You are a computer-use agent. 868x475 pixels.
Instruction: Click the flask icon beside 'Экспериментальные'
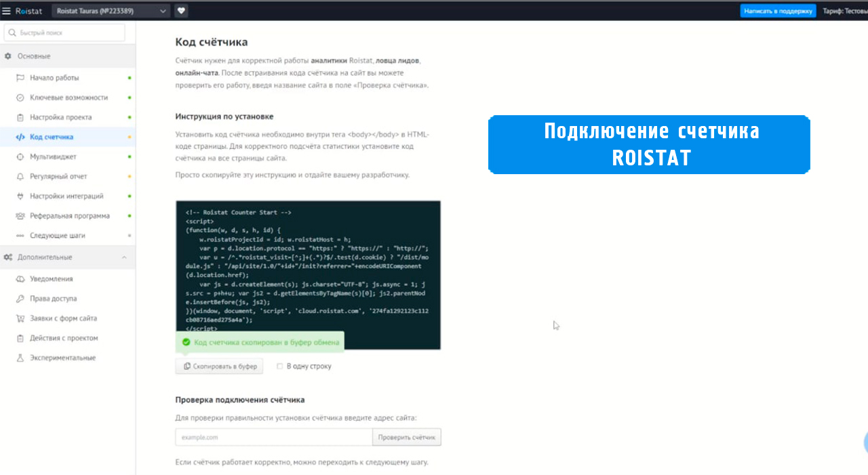20,357
